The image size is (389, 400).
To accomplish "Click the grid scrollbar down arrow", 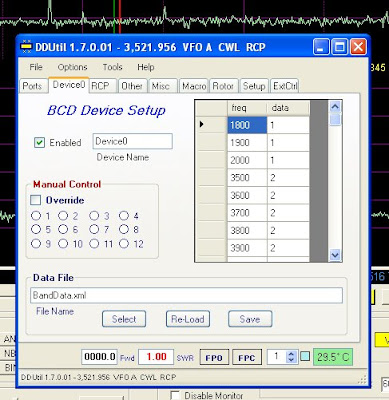I will (335, 255).
